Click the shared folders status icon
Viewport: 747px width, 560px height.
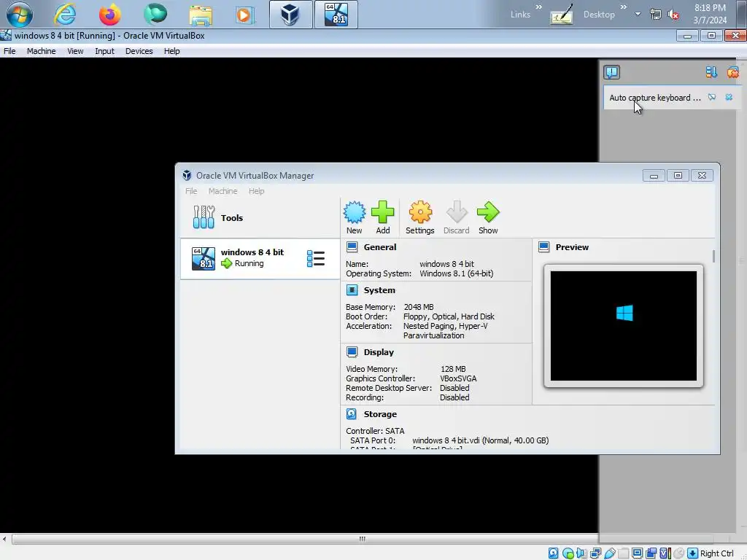pos(623,553)
